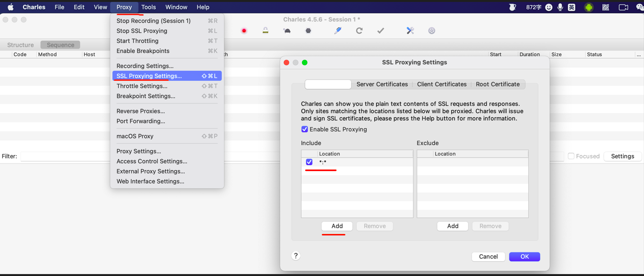Open the Tools menu
Image resolution: width=644 pixels, height=276 pixels.
coord(148,7)
